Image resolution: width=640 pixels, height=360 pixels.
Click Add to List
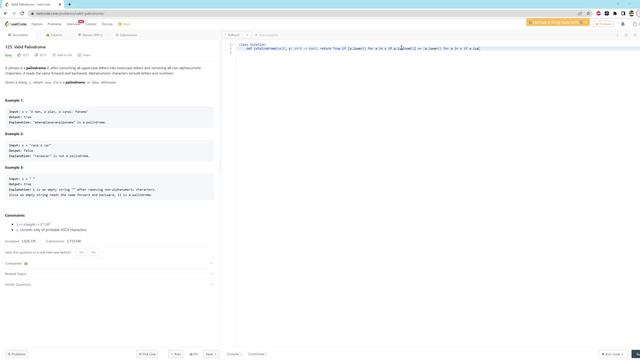pos(62,55)
